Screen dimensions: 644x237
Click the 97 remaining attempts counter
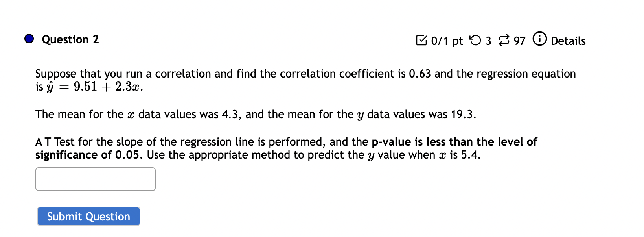[x=519, y=41]
